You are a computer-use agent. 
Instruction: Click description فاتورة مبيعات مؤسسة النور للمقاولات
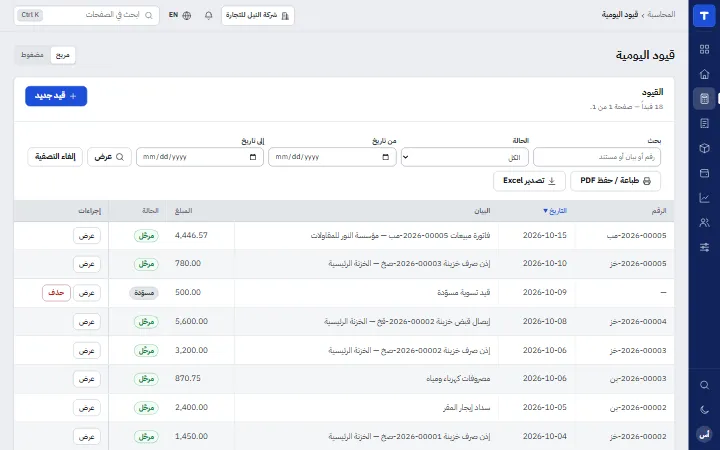400,236
